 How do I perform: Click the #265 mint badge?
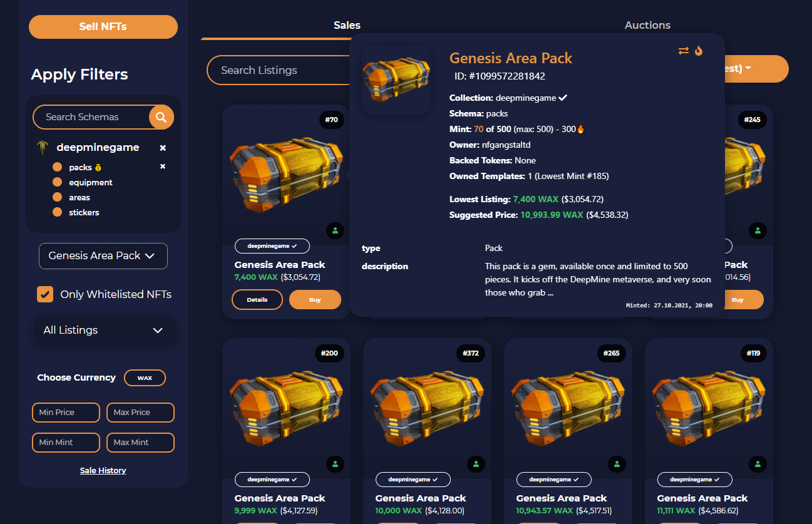point(612,353)
